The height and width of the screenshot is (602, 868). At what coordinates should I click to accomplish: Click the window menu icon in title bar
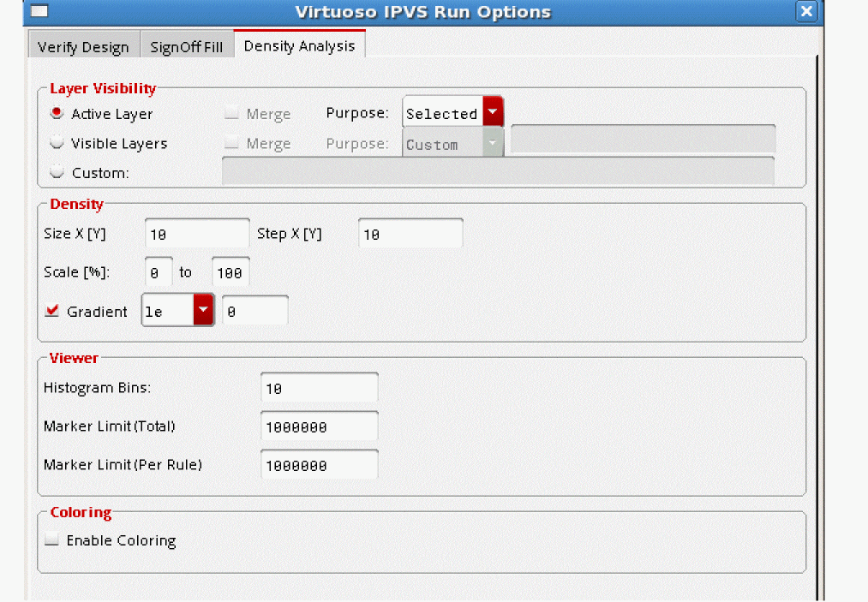click(39, 12)
